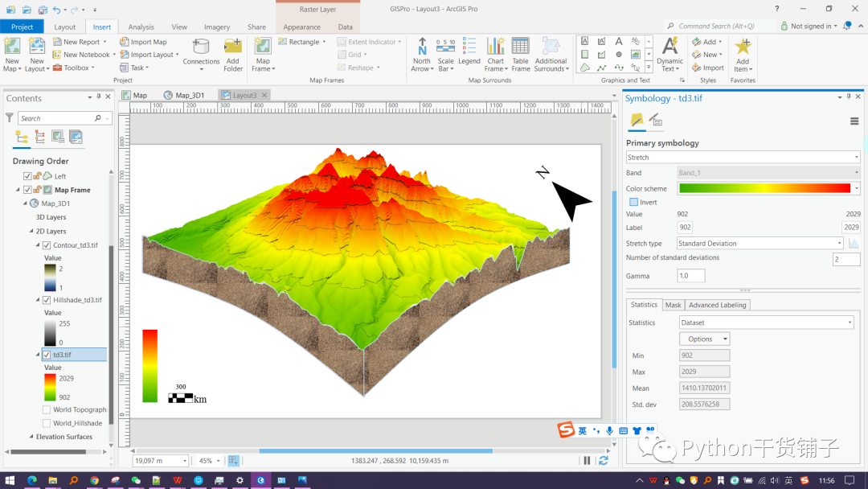Expand the Elevation Surfaces group
The image size is (868, 489).
tap(31, 437)
